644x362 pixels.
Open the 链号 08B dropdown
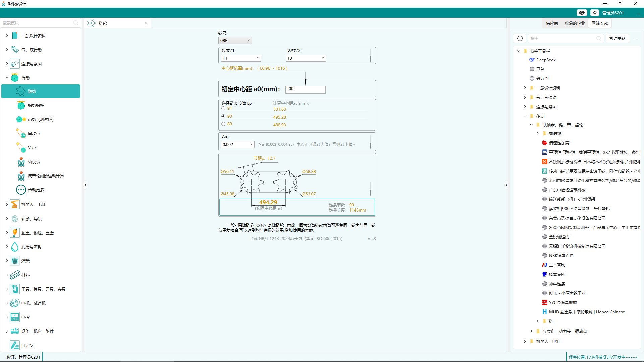point(235,40)
